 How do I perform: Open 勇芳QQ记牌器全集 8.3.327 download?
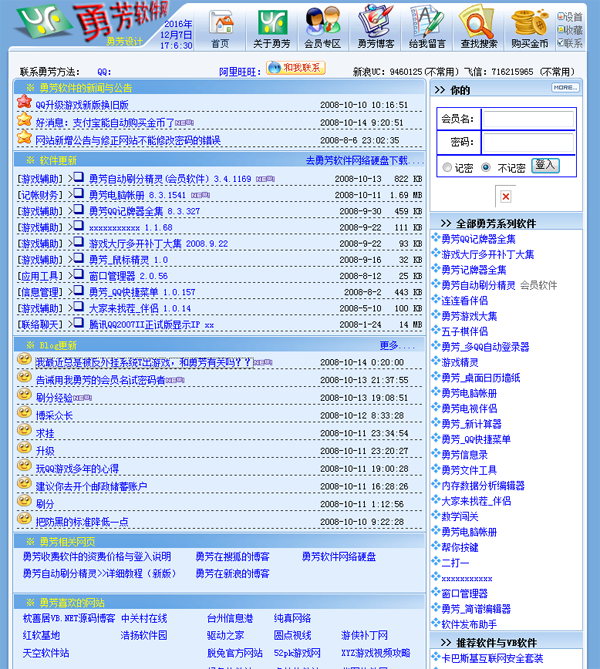(x=144, y=211)
